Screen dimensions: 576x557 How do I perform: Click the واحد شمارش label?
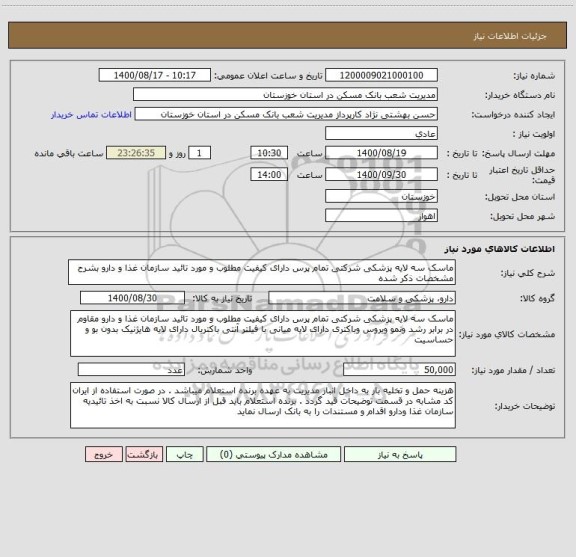225,370
